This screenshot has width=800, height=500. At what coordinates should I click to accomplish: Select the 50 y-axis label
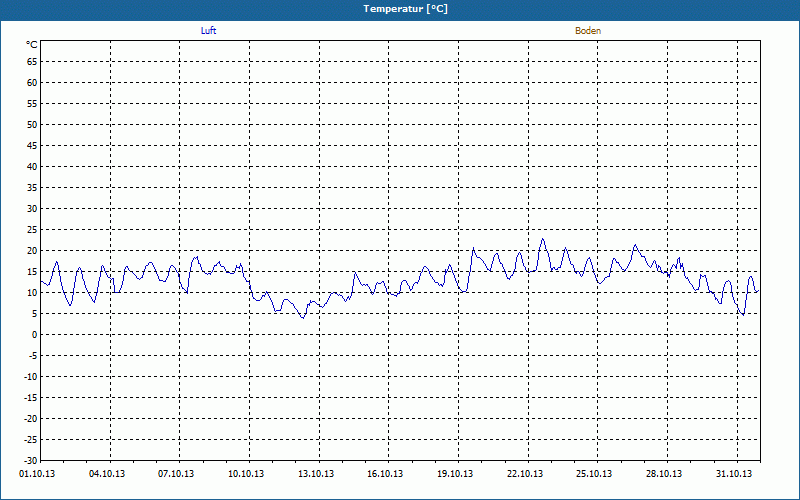click(32, 124)
